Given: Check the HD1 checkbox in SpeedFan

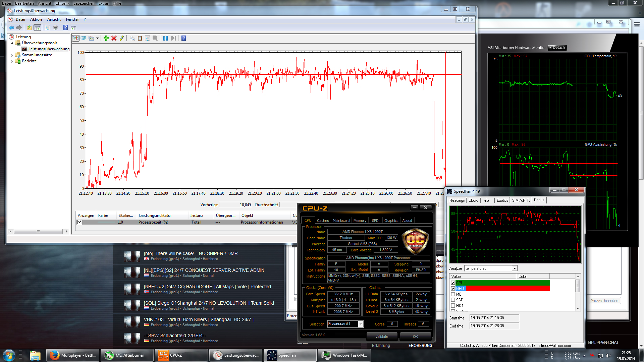Looking at the screenshot, I should [x=453, y=306].
